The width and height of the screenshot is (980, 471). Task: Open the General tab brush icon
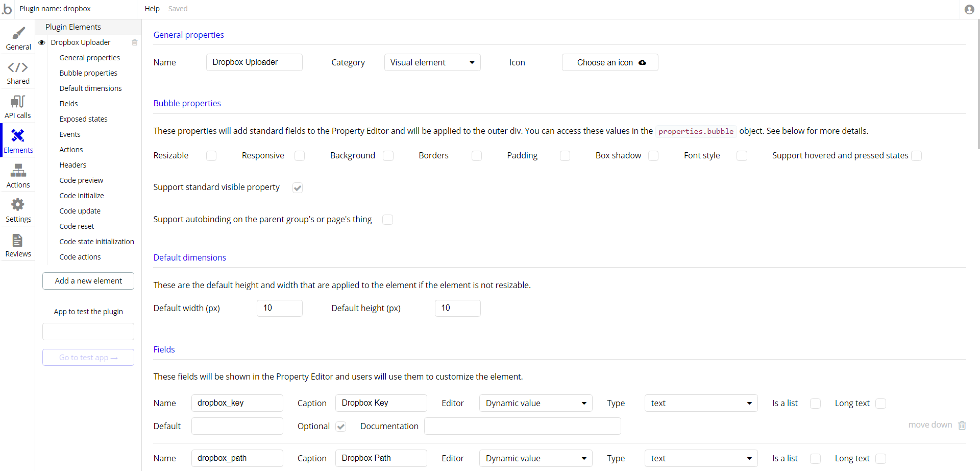tap(18, 34)
